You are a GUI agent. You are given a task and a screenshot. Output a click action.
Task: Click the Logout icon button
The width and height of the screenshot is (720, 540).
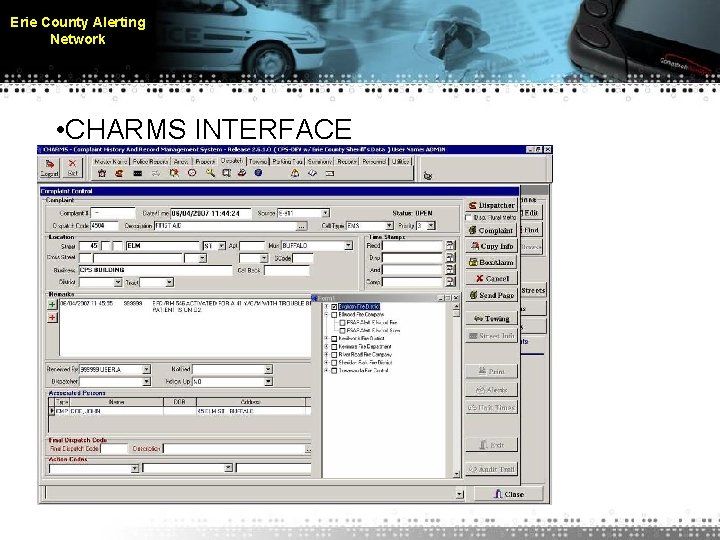pyautogui.click(x=50, y=168)
